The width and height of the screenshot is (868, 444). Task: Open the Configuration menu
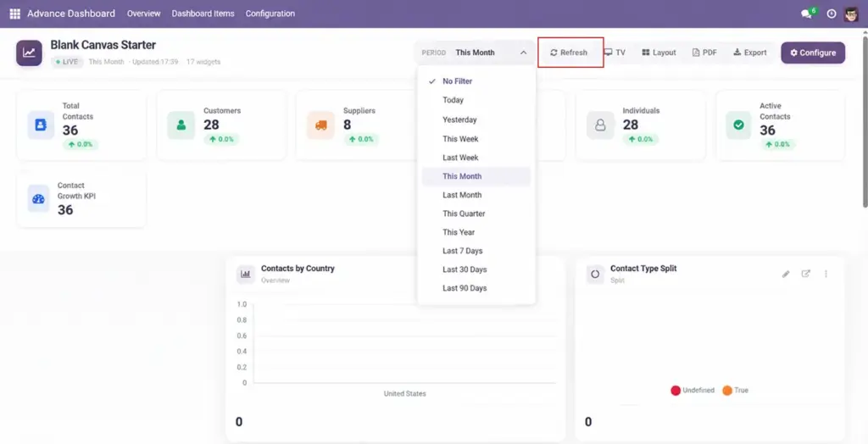pyautogui.click(x=270, y=14)
